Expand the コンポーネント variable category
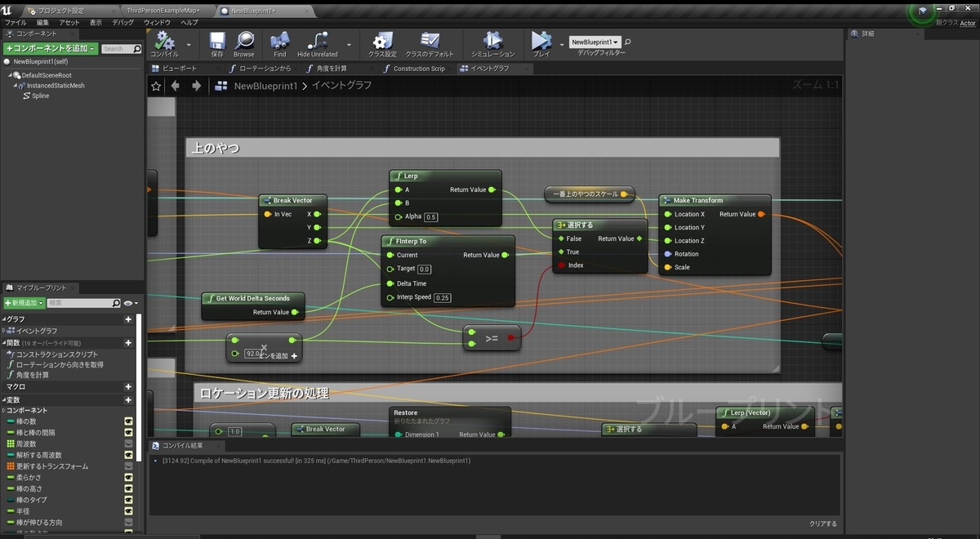Viewport: 980px width, 539px height. coord(3,411)
